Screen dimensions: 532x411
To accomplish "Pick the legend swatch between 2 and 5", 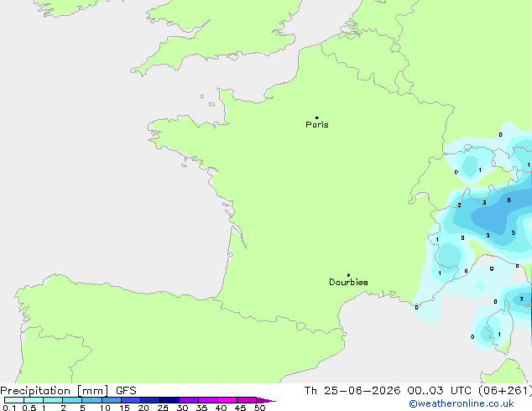I will point(72,400).
